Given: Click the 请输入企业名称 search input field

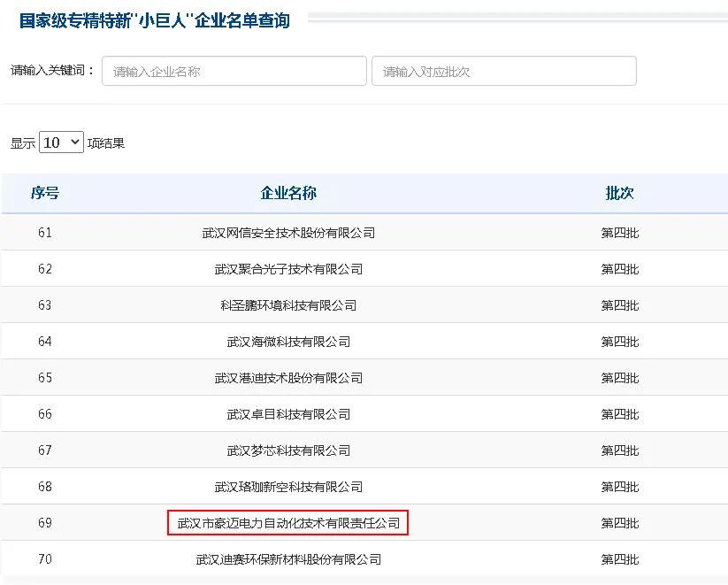Looking at the screenshot, I should click(234, 72).
